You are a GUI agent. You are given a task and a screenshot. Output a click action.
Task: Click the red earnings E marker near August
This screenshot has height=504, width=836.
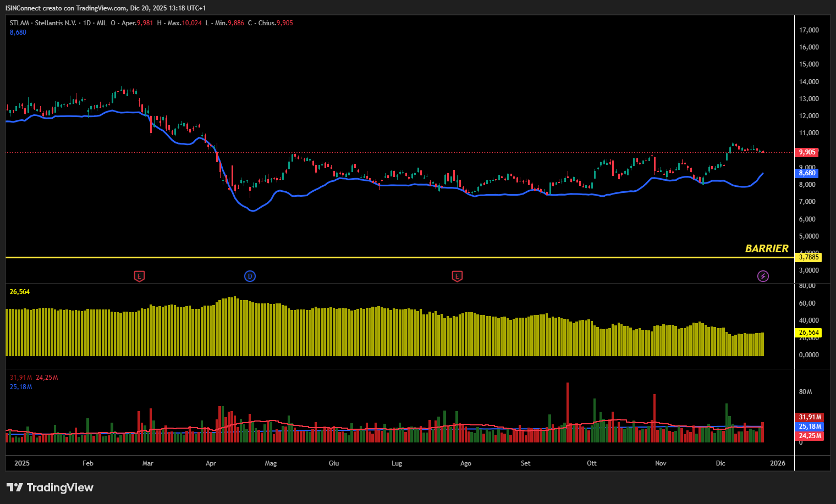[457, 276]
